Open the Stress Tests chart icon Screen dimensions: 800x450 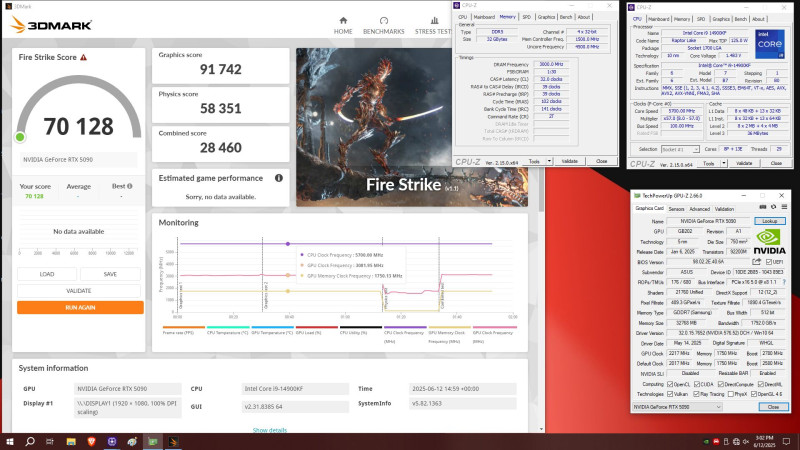(434, 20)
